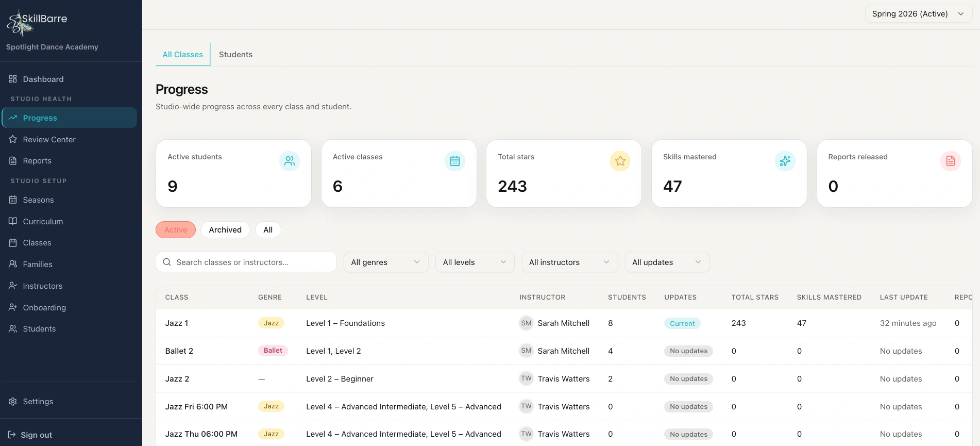Click Sarah Mitchell's SM avatar in Jazz 1 row

(x=526, y=323)
